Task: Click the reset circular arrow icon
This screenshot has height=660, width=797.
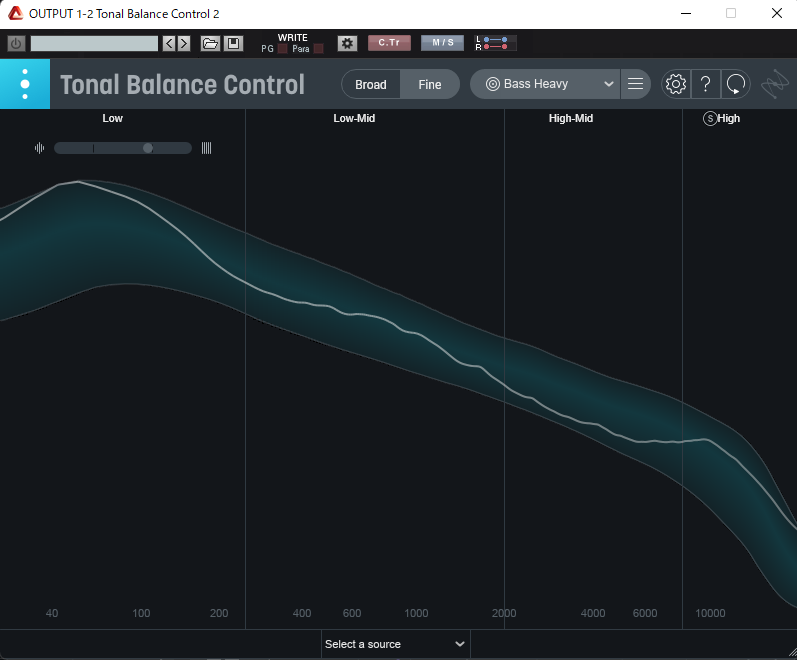Action: [735, 84]
